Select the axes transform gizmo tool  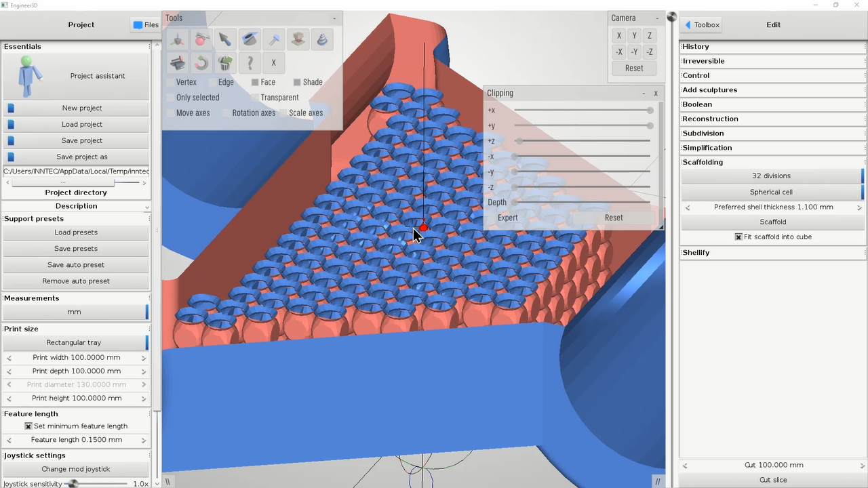178,40
